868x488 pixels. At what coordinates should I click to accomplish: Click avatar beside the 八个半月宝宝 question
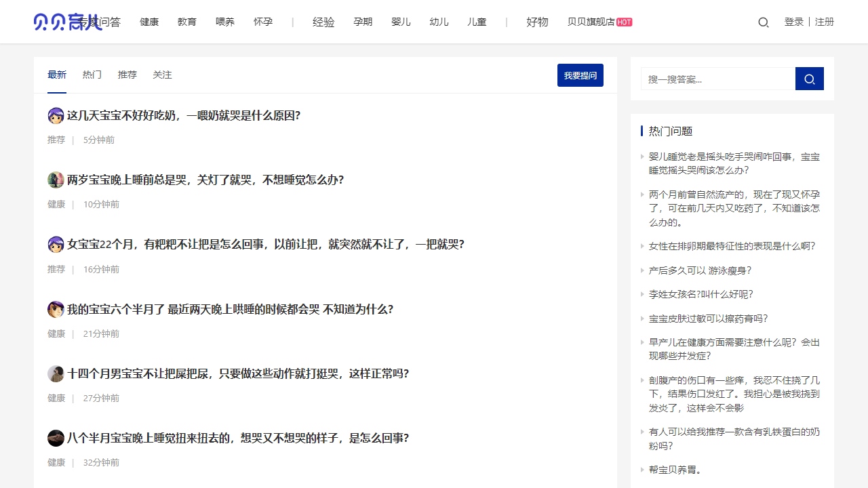(x=56, y=439)
